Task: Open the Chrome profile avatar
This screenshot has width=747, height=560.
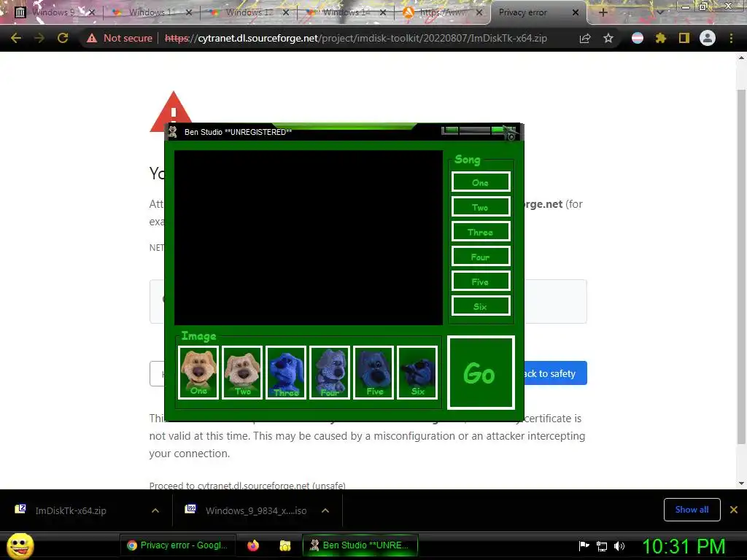Action: [x=708, y=38]
